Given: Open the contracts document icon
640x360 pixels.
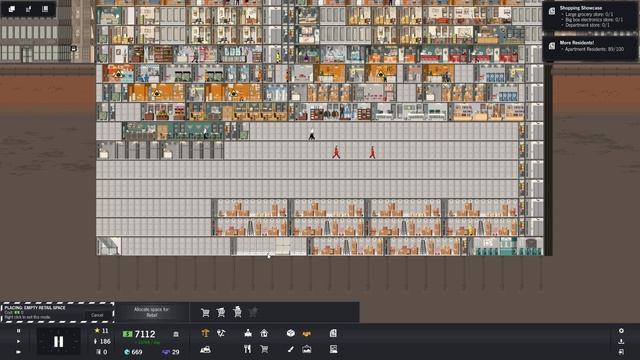Looking at the screenshot, I should point(333,333).
